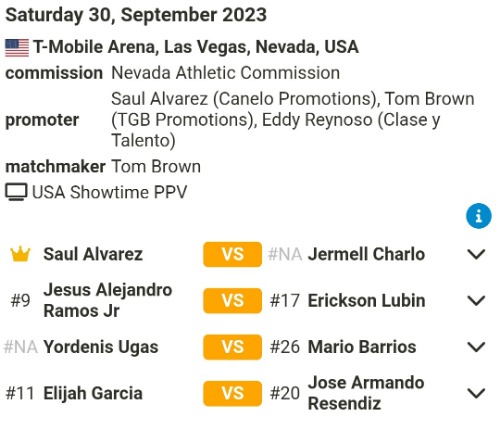Screen dimensions: 500x429
Task: Click VS button for Alvarez and Charlo
Action: pos(233,254)
